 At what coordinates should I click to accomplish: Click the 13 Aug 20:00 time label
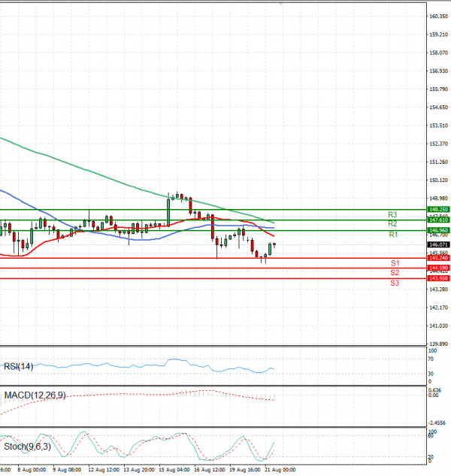[x=139, y=470]
